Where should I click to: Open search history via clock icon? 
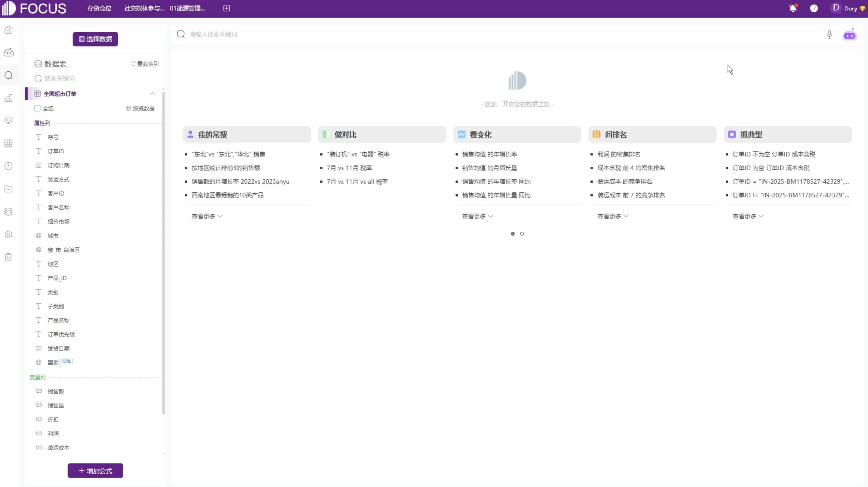[x=8, y=166]
